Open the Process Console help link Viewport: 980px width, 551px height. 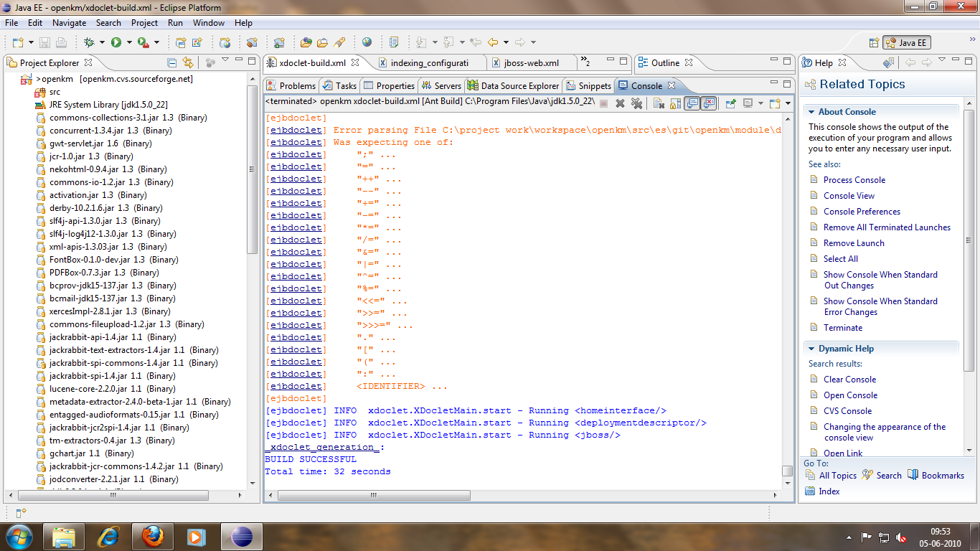click(x=854, y=180)
